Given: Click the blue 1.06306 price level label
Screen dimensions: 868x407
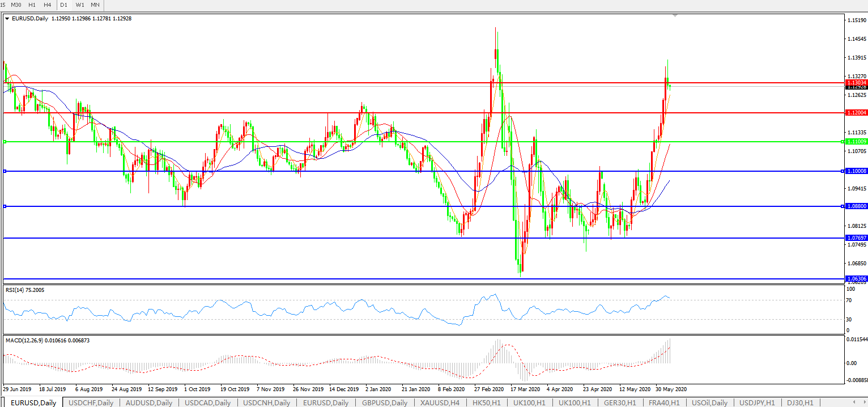Looking at the screenshot, I should click(x=856, y=279).
